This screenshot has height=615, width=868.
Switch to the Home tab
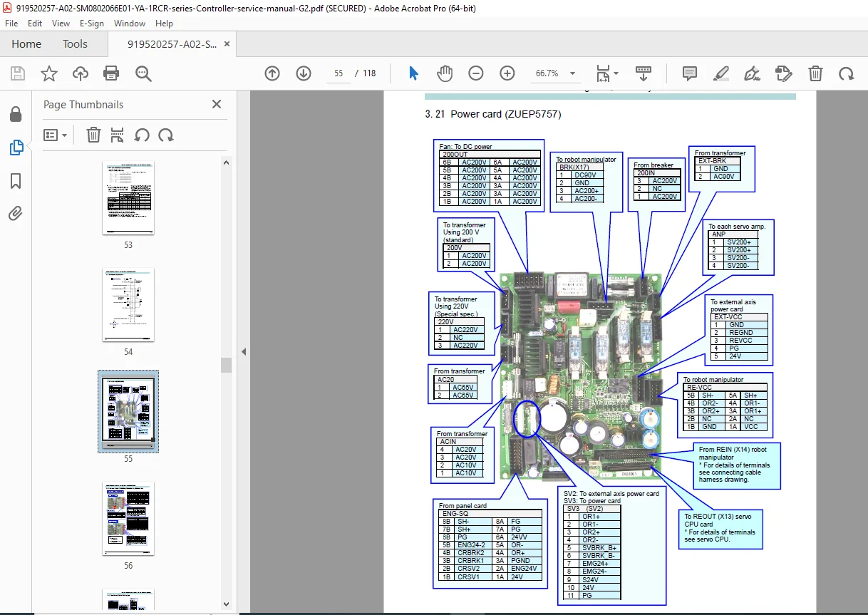[x=26, y=44]
